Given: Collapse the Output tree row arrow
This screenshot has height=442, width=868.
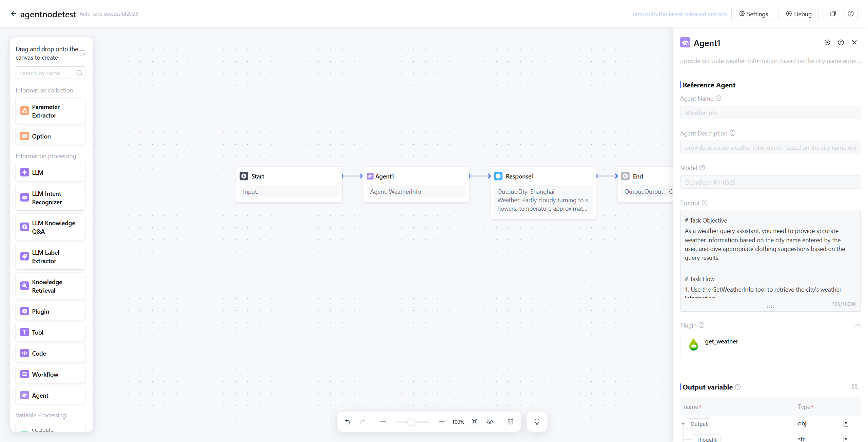Looking at the screenshot, I should tap(683, 424).
